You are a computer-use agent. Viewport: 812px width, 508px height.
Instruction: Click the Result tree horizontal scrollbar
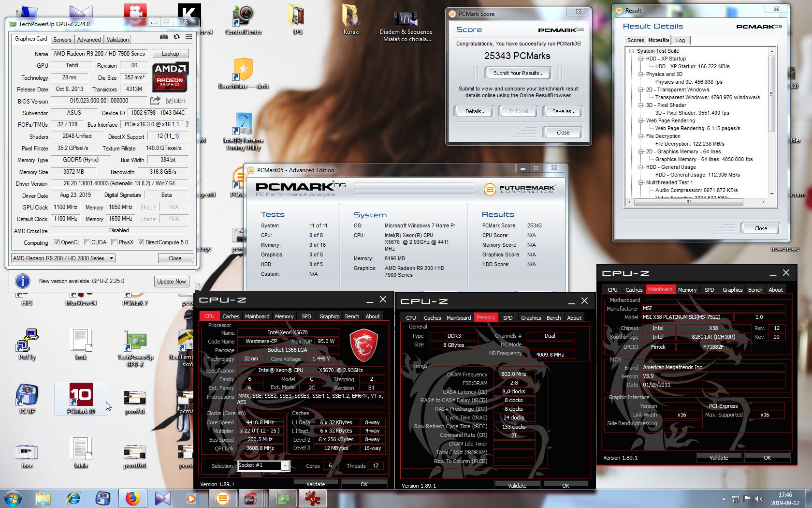(696, 202)
